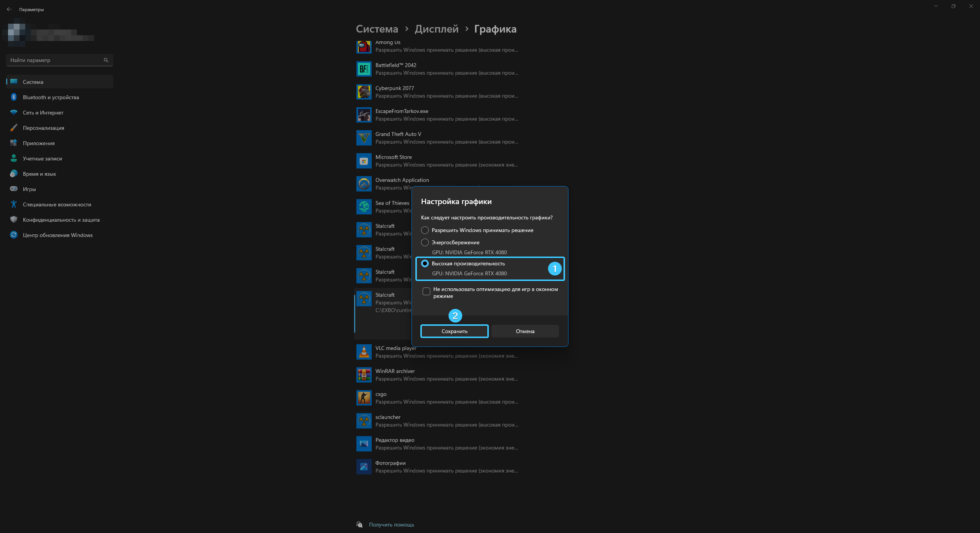Click the Редактор видео row title

coord(395,440)
